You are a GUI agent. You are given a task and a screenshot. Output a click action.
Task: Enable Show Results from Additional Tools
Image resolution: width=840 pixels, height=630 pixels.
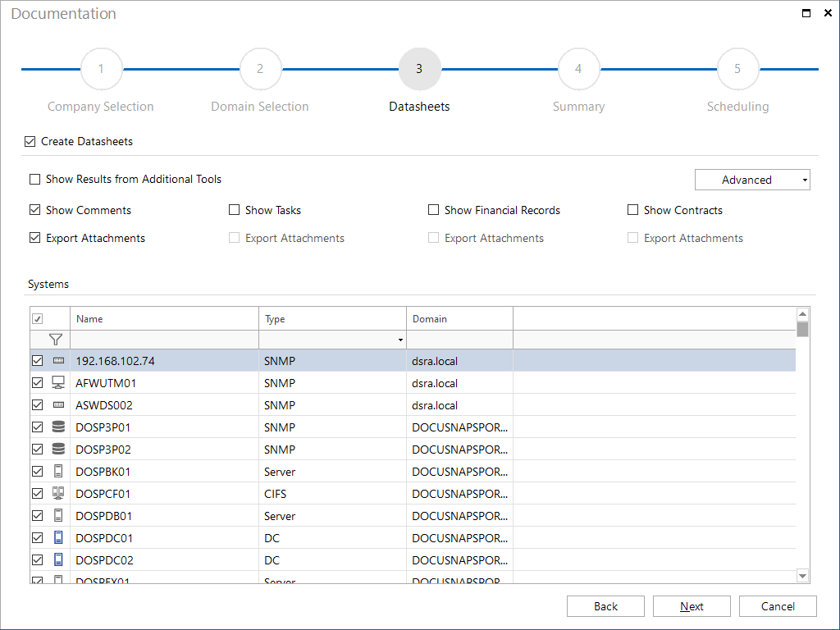34,179
